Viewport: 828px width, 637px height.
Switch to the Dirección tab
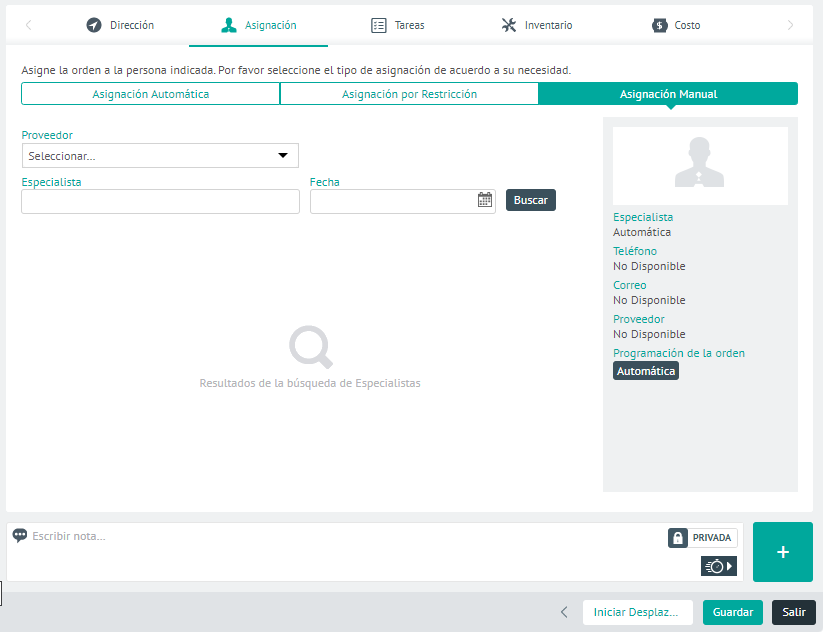click(x=120, y=25)
